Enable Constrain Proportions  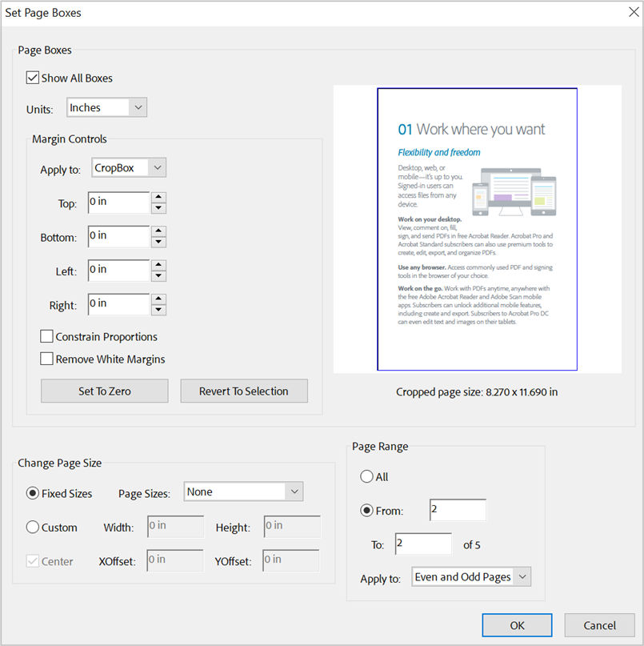(46, 336)
